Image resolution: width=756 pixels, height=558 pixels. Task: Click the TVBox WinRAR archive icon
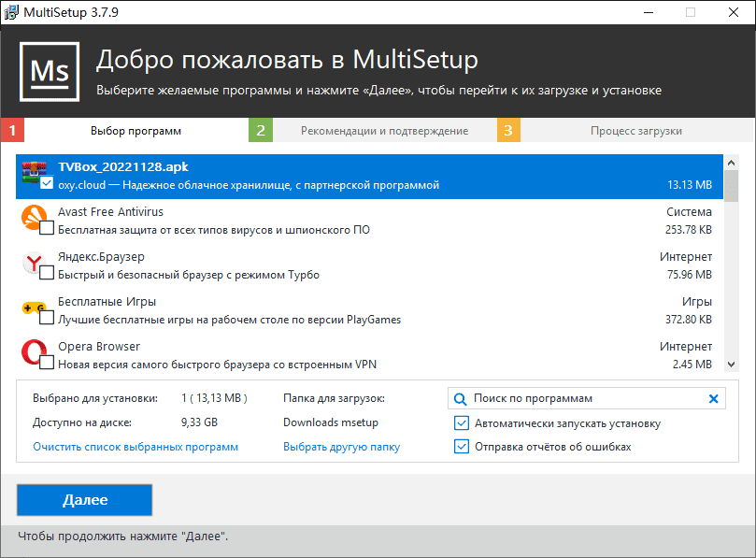[34, 171]
